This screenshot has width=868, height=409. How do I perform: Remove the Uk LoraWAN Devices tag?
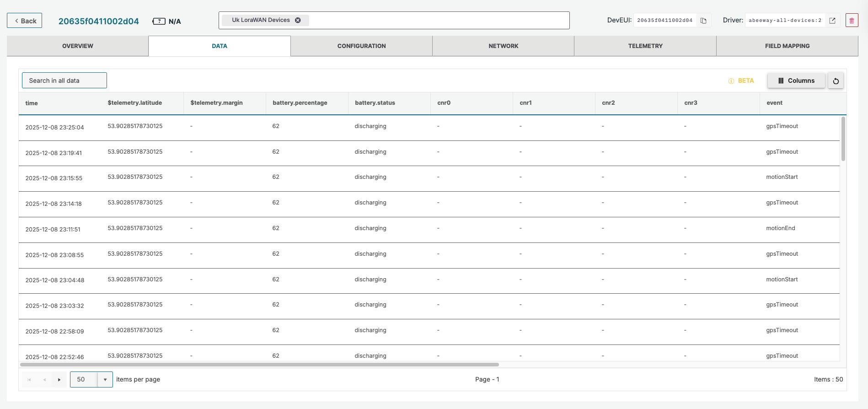click(x=298, y=20)
